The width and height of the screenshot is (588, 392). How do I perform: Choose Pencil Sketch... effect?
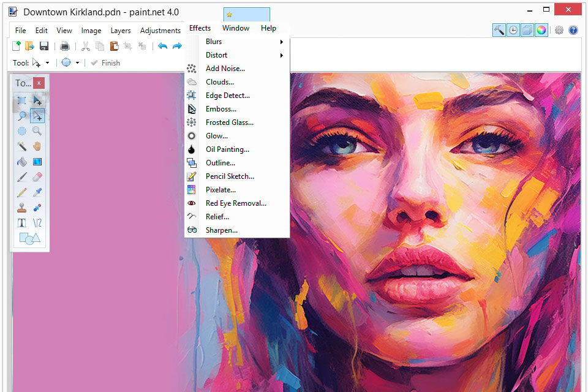(x=238, y=176)
